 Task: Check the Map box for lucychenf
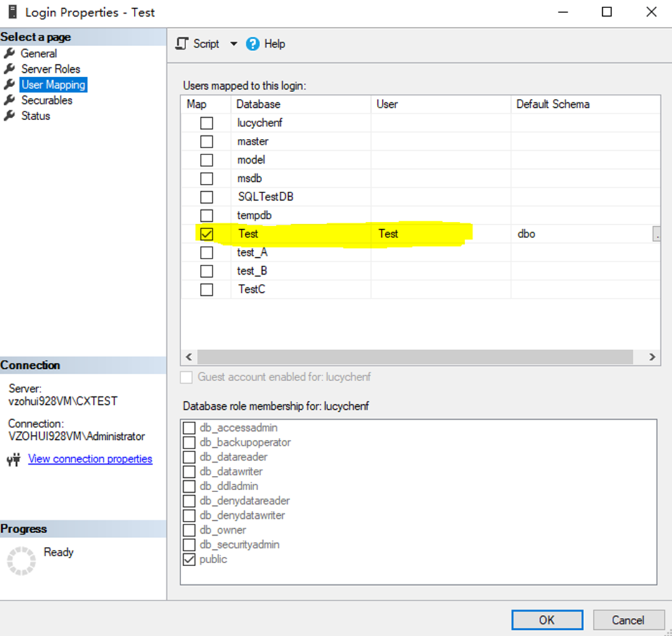[207, 123]
